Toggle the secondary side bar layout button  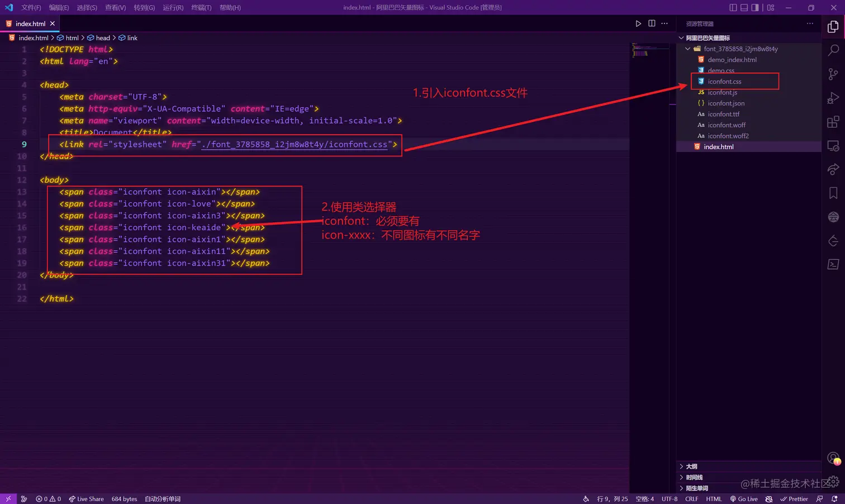[755, 7]
